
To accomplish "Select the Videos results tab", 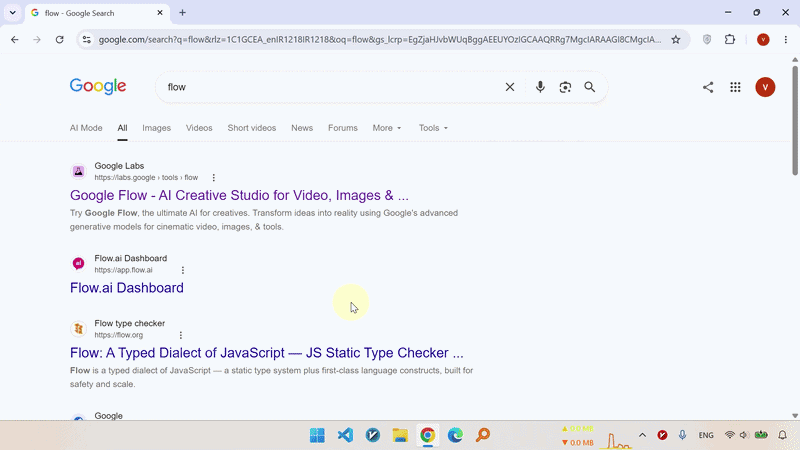I will coord(199,128).
